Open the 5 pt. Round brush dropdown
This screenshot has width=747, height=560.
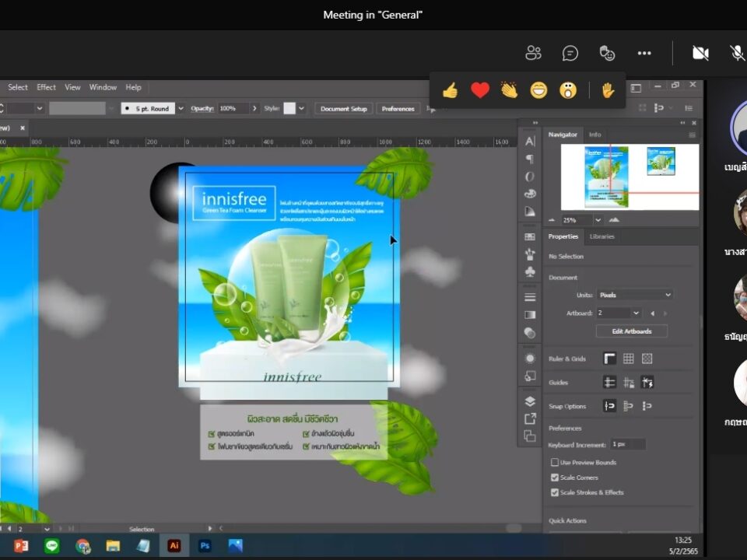click(x=181, y=109)
